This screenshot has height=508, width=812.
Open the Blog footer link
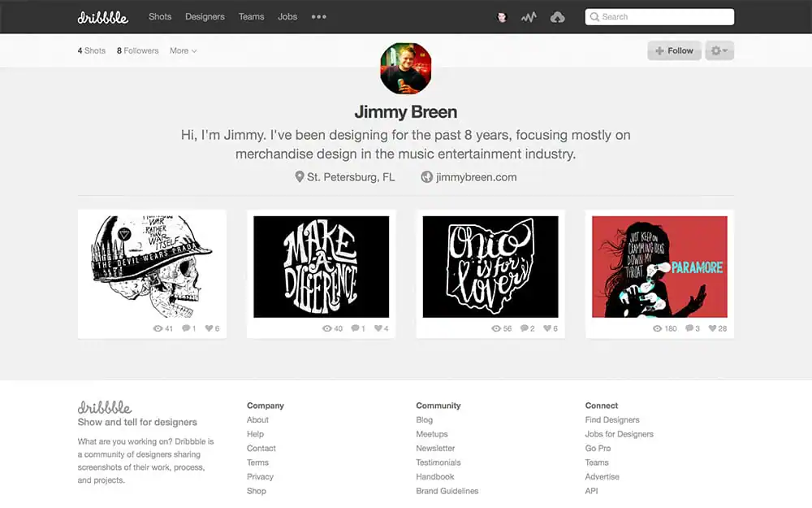click(424, 420)
